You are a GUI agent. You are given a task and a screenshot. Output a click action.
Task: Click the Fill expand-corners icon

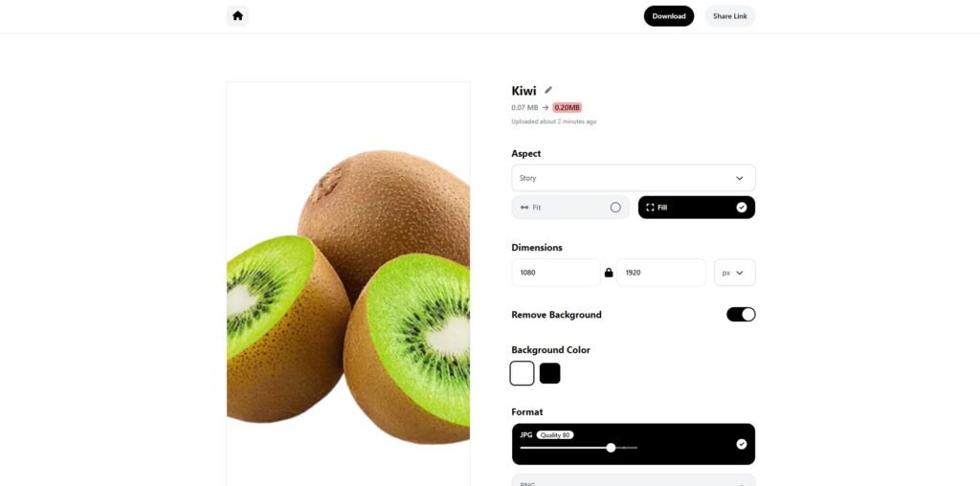[650, 208]
